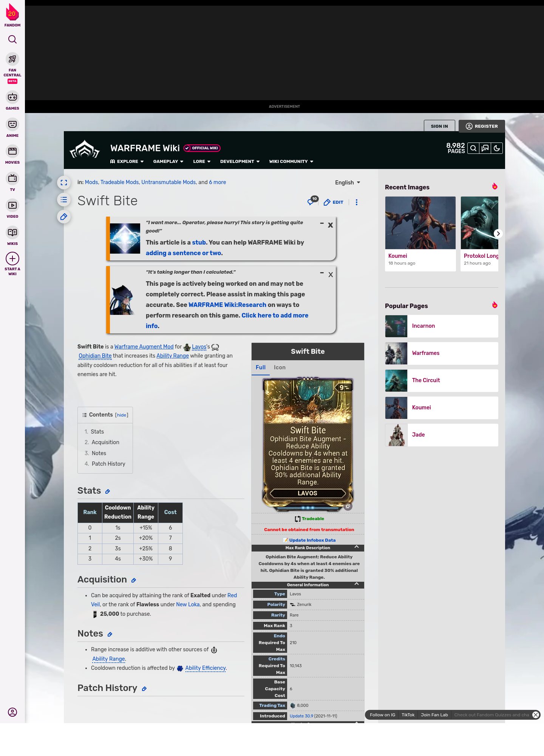
Task: Jump to Stats in Contents
Action: pos(97,432)
